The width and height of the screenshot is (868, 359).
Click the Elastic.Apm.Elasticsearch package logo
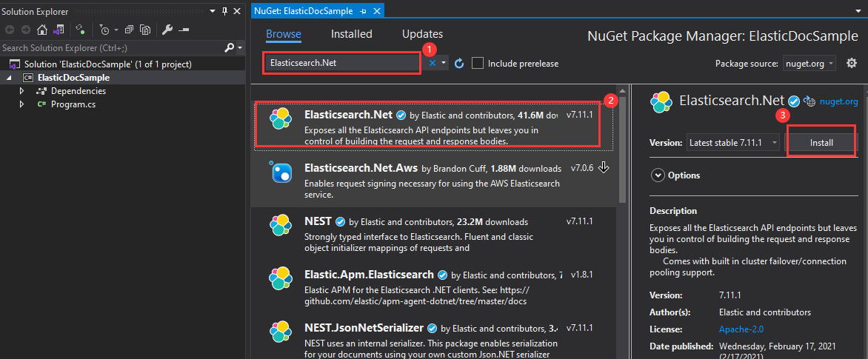point(281,278)
